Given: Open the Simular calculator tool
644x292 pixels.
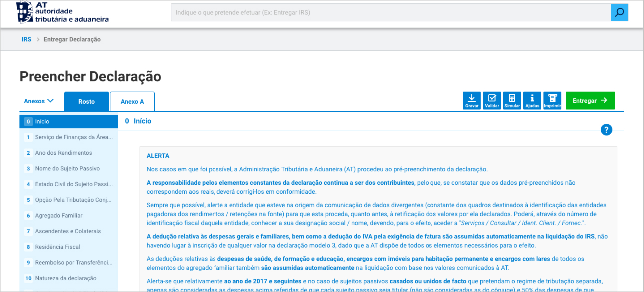Looking at the screenshot, I should click(x=512, y=100).
